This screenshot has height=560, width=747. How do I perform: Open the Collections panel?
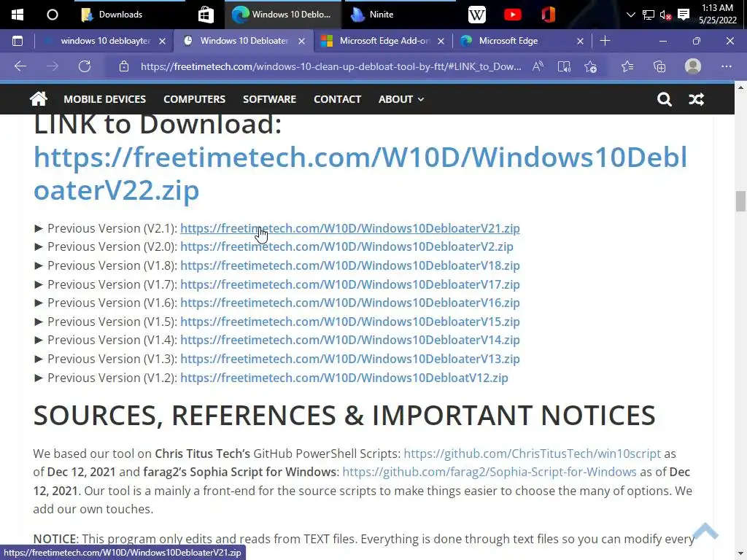[659, 66]
